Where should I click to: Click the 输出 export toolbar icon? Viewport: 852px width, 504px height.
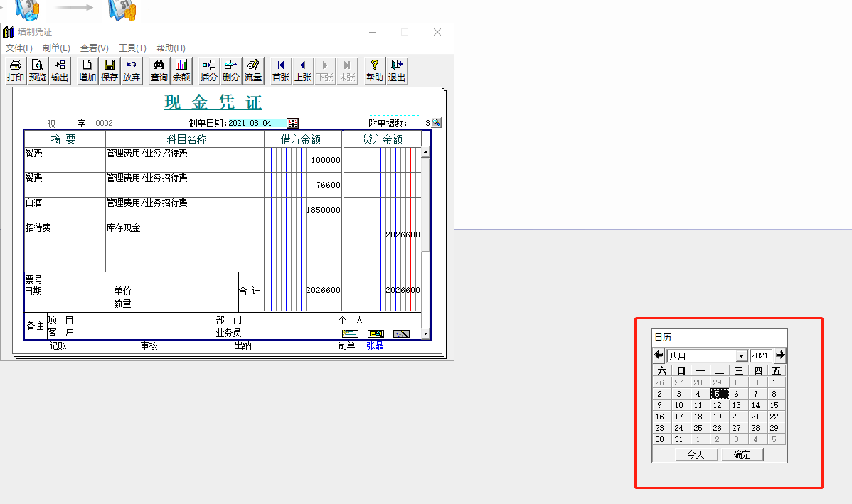pos(60,70)
